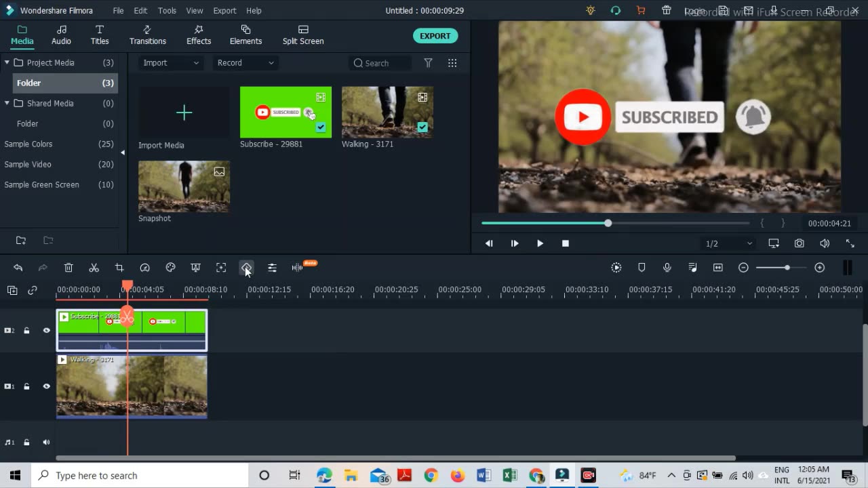Lock audio track 1
This screenshot has height=488, width=868.
pos(27,443)
